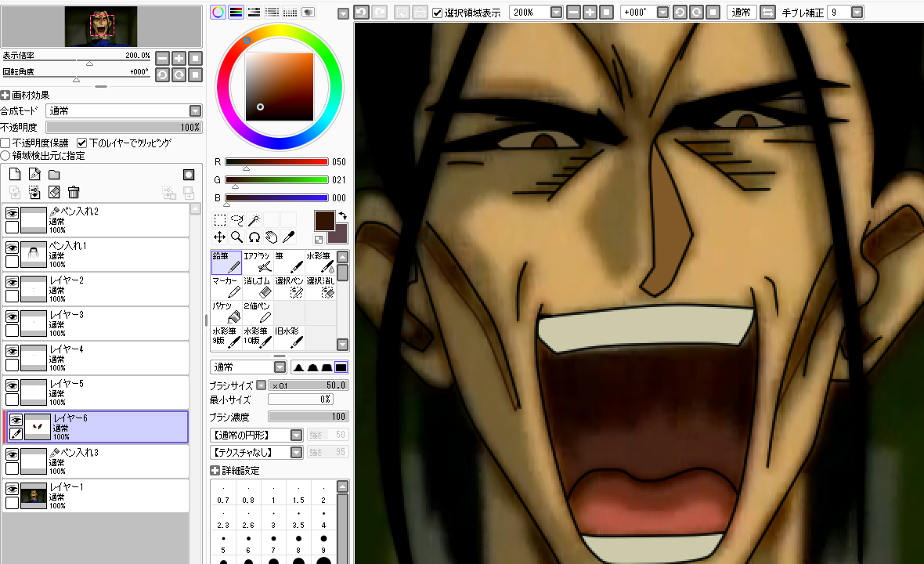Hide the ペン入れ1 layer

(12, 248)
